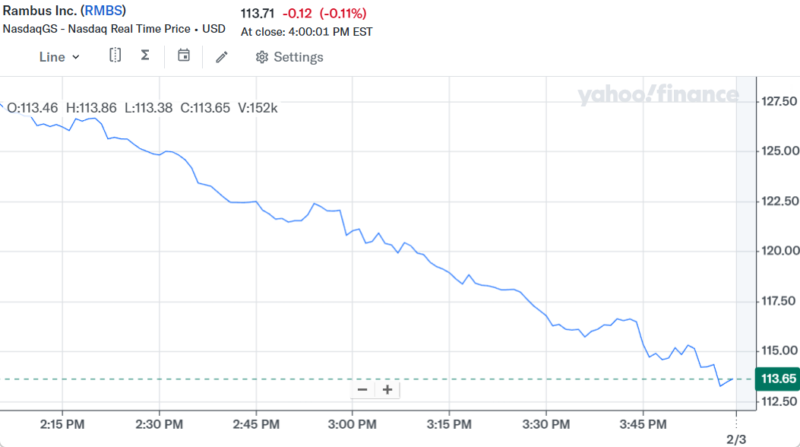Click the 127.50 price axis label

[779, 102]
